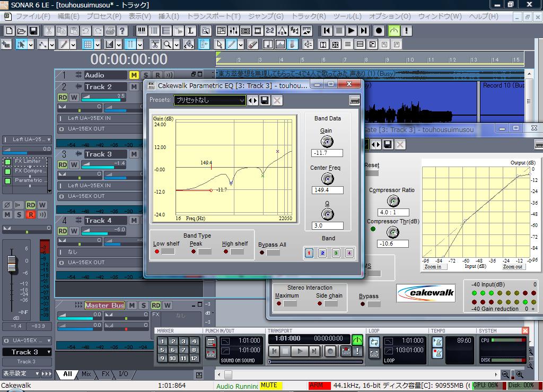Solo the Audio track 1
Viewport: 543px width, 392px height.
(x=146, y=75)
